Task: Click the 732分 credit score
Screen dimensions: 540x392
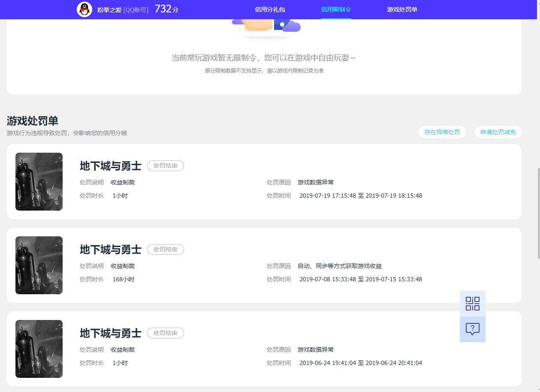Action: tap(166, 9)
